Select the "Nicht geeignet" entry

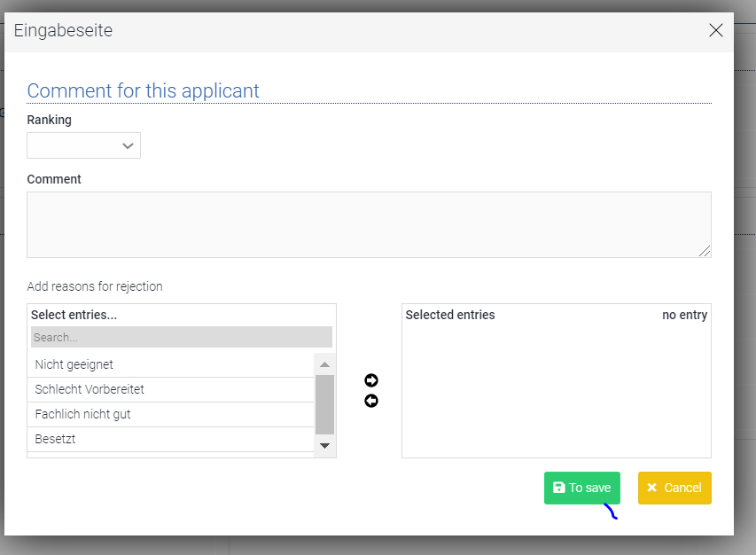click(x=170, y=364)
